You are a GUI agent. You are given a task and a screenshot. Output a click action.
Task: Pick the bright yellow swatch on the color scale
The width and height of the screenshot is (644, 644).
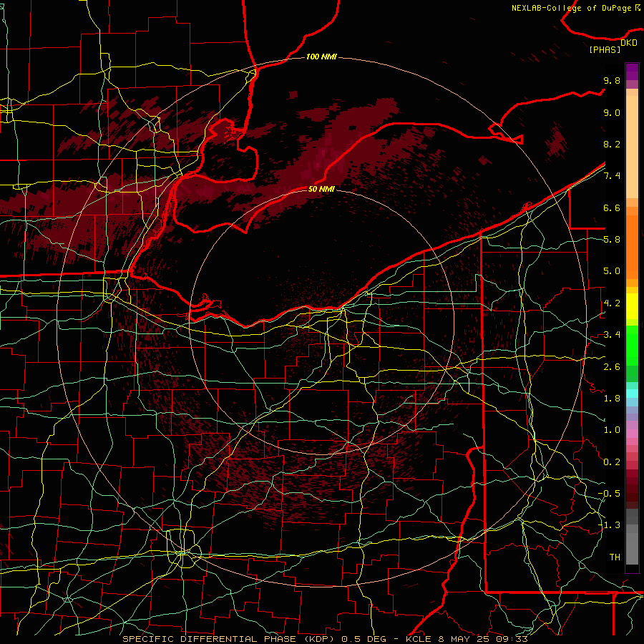coord(632,306)
